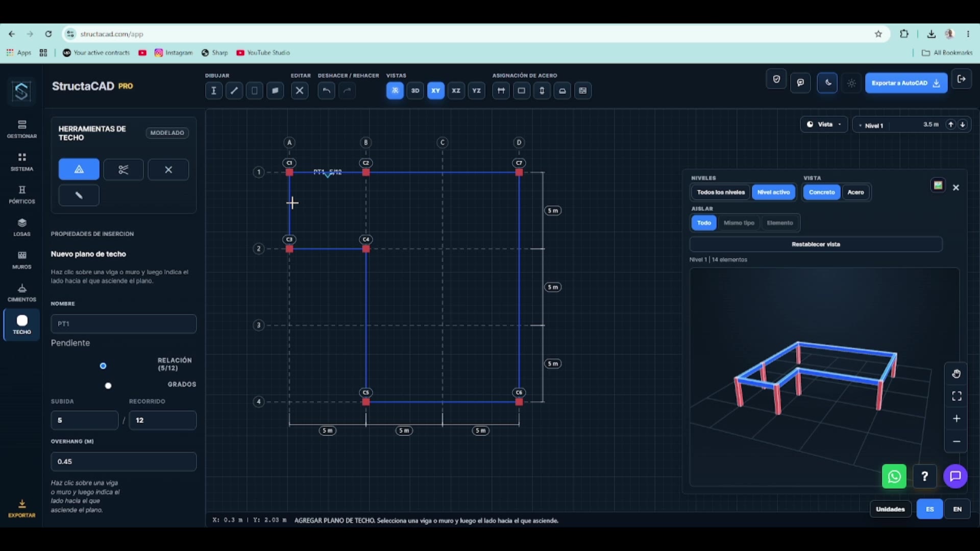Undo the last action
Viewport: 980px width, 551px height.
coord(327,91)
